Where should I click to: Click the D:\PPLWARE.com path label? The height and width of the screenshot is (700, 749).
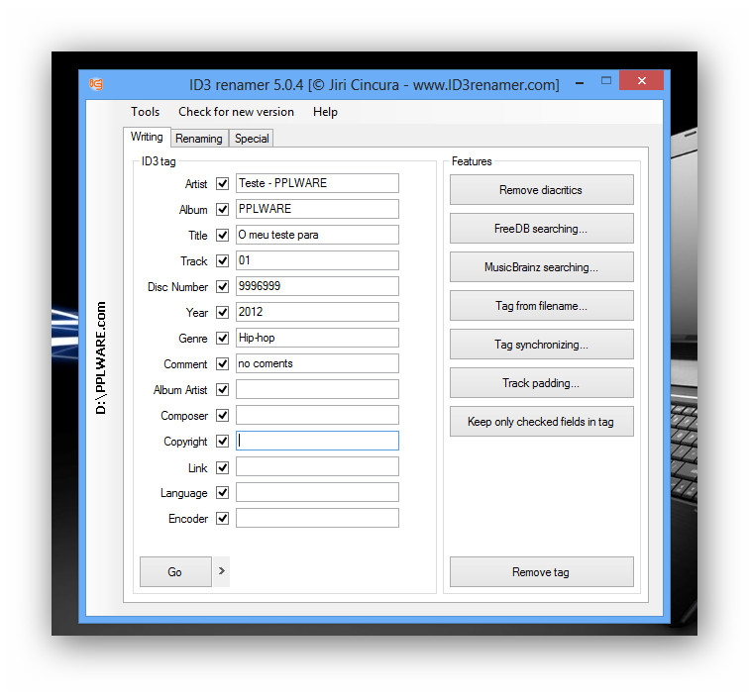coord(101,357)
